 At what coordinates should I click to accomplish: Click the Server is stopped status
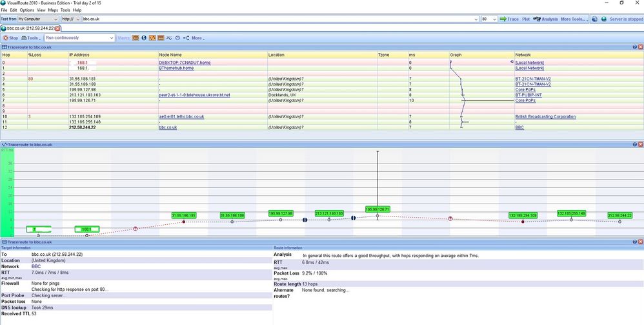(626, 19)
